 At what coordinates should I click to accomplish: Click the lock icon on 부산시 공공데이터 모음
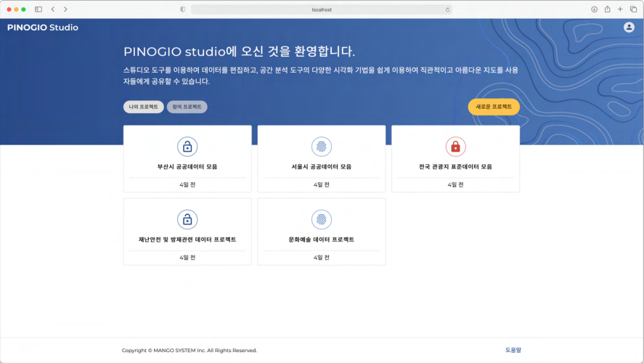(x=187, y=147)
